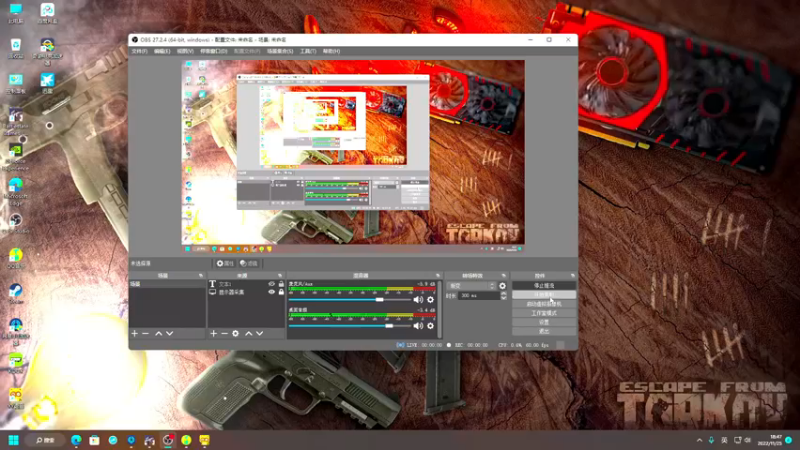This screenshot has height=450, width=800.
Task: Open Settings from the Controls panel
Action: (544, 322)
